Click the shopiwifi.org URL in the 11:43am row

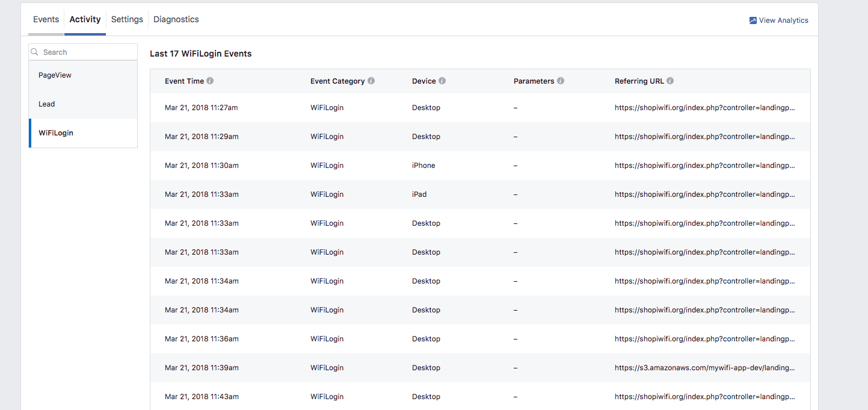click(x=705, y=397)
